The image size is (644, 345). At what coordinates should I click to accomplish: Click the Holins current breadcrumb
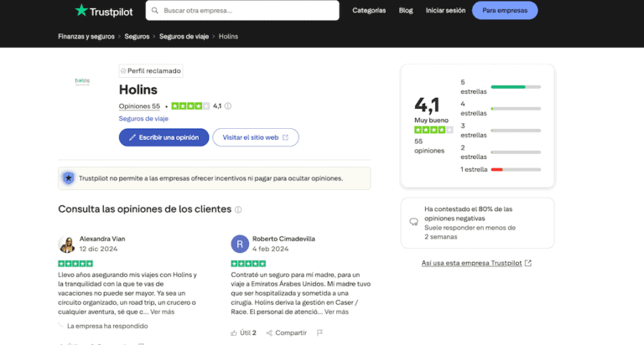(228, 37)
